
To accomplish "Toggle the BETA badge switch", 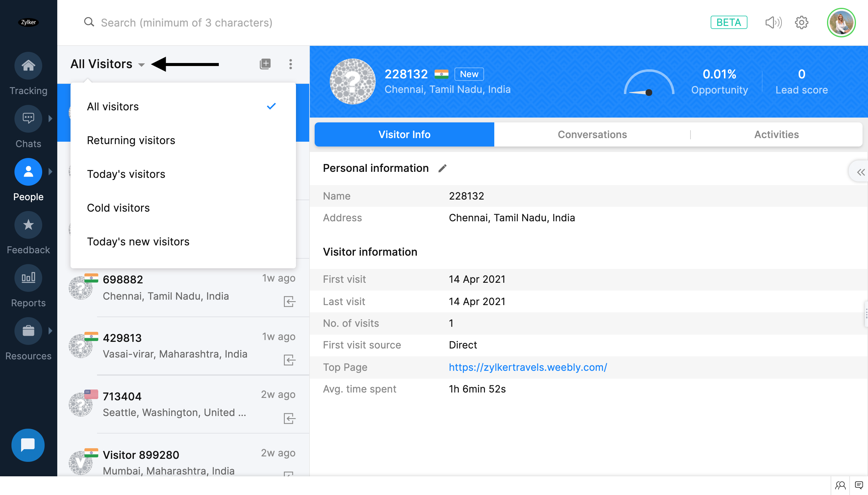I will (729, 23).
